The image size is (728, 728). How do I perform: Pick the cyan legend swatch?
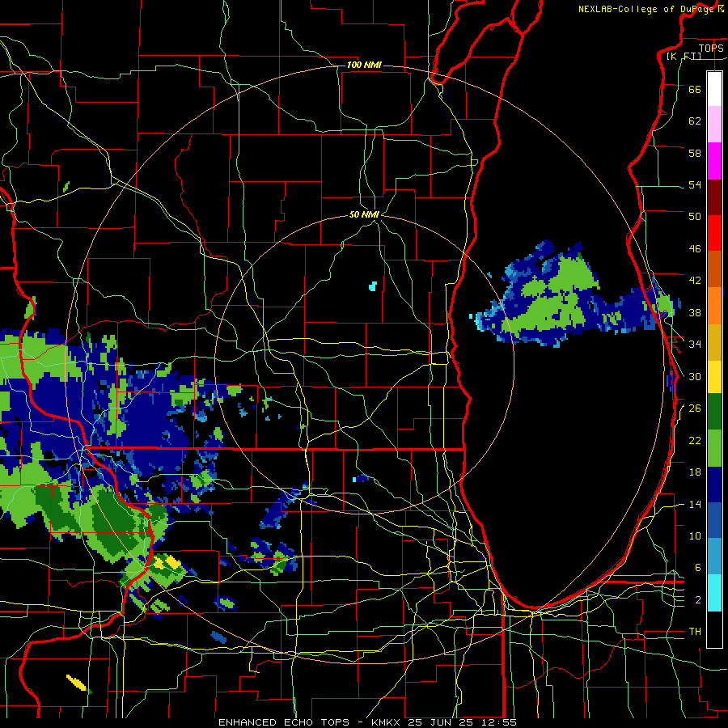tap(714, 593)
